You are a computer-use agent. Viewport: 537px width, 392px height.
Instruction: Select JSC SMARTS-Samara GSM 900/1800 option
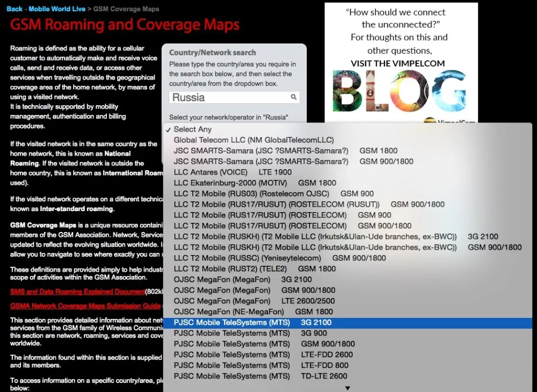[x=347, y=161]
